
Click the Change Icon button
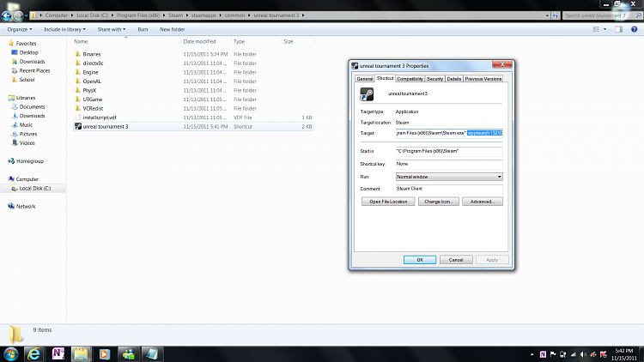pos(438,202)
